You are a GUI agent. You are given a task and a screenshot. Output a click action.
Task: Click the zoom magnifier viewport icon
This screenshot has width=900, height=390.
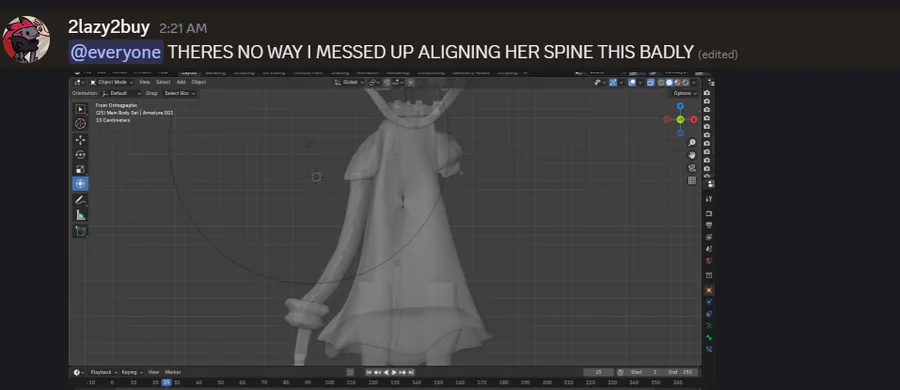point(692,142)
